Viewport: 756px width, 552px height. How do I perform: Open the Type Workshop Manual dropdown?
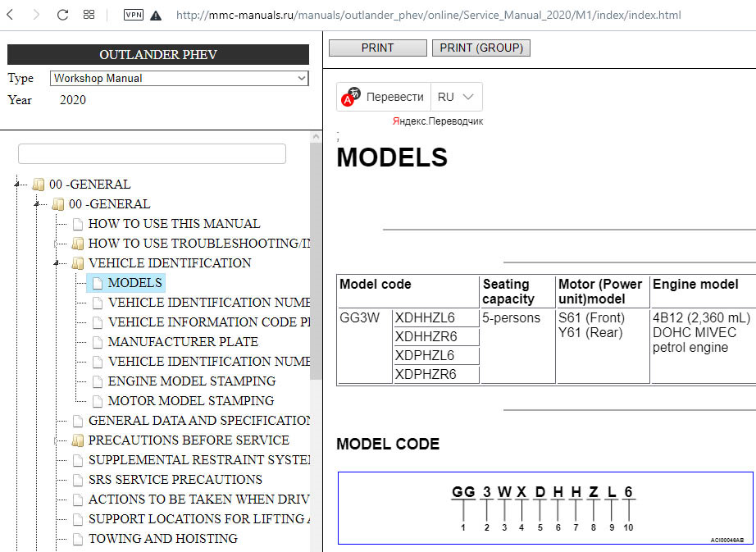coord(180,78)
